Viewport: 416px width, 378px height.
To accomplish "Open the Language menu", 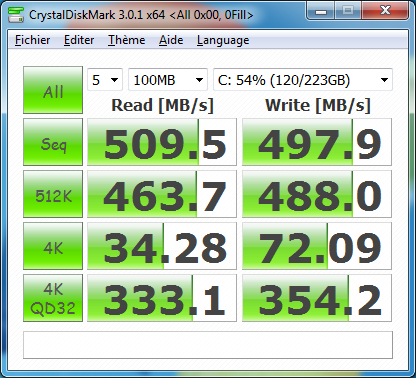I will point(223,40).
